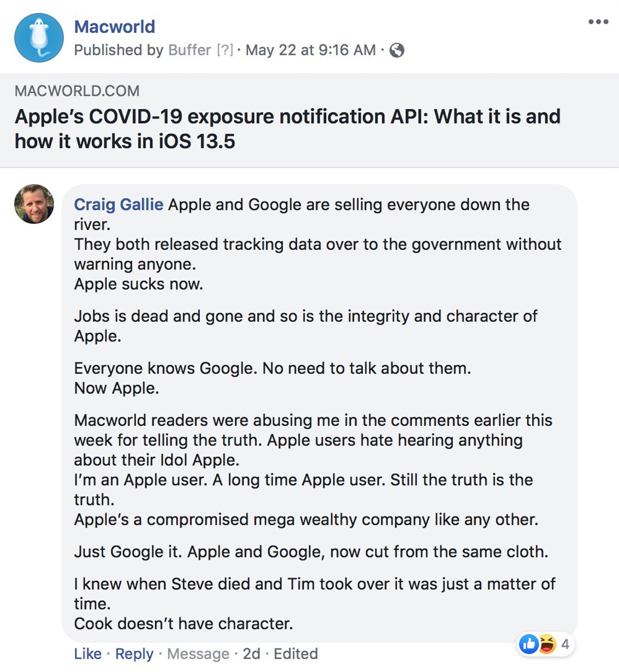View the Edited comment history
The image size is (619, 672).
click(296, 653)
